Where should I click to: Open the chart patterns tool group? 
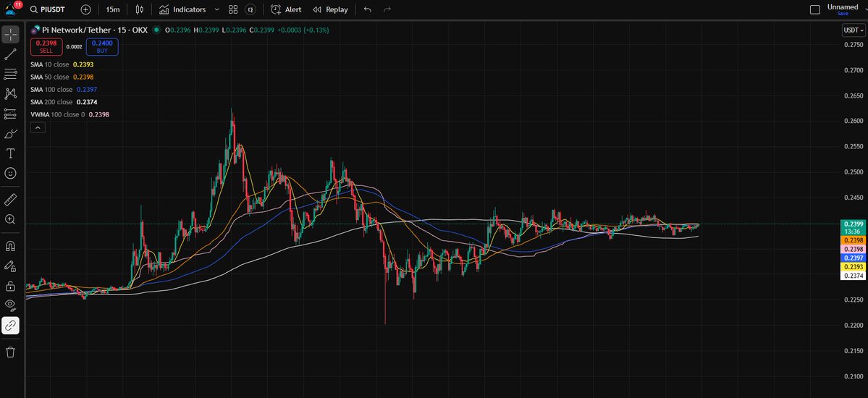point(11,93)
